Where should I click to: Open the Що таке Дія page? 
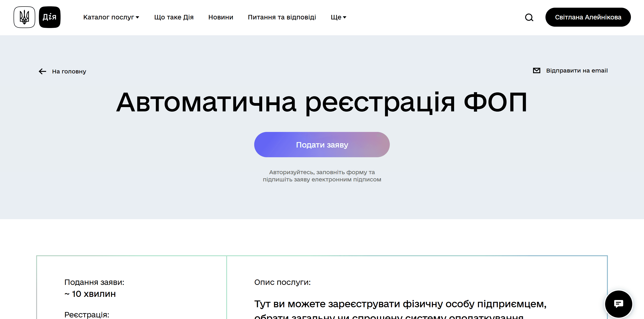[174, 17]
